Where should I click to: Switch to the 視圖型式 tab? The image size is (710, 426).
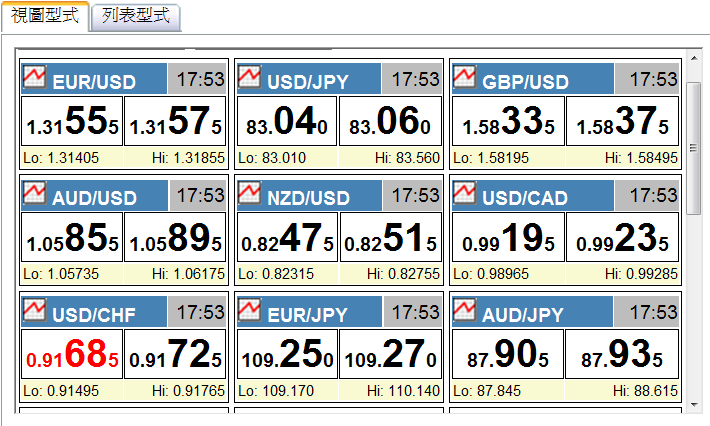click(44, 17)
